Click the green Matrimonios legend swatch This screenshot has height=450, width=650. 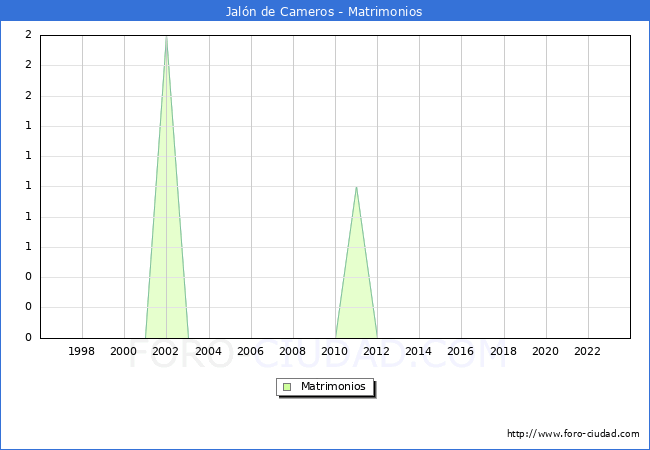(x=287, y=387)
